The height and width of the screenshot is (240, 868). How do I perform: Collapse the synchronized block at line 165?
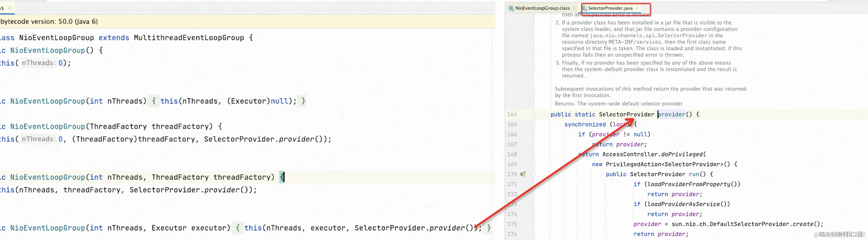click(x=534, y=125)
